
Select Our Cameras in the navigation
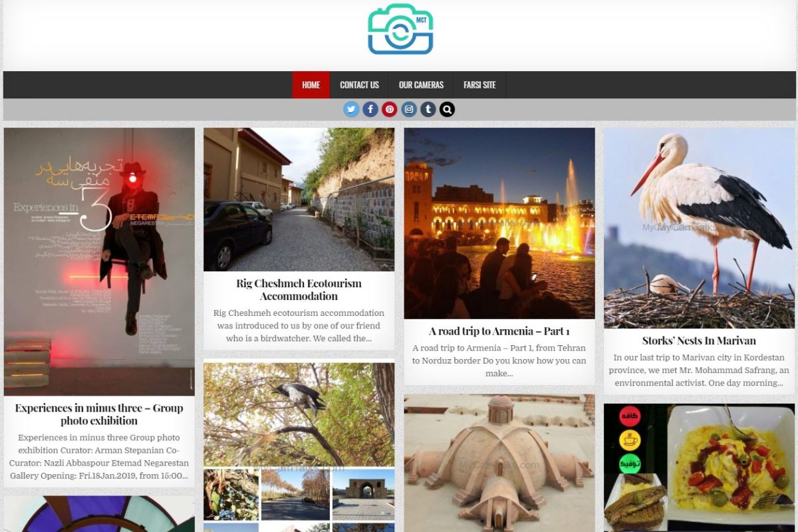click(x=421, y=85)
